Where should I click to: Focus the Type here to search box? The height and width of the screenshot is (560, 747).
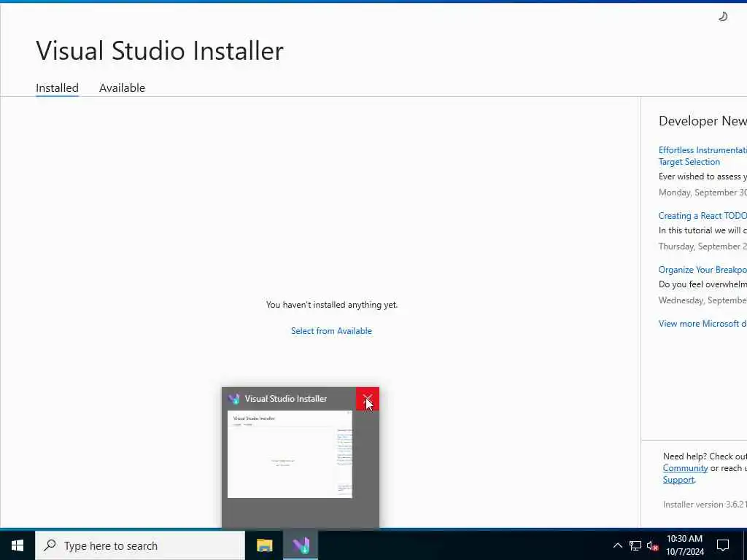click(140, 545)
